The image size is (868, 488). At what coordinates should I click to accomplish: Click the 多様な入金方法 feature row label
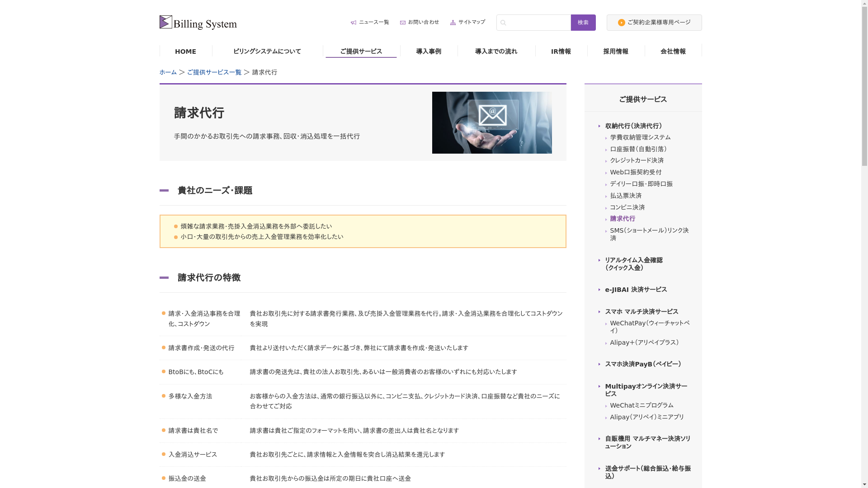[190, 396]
